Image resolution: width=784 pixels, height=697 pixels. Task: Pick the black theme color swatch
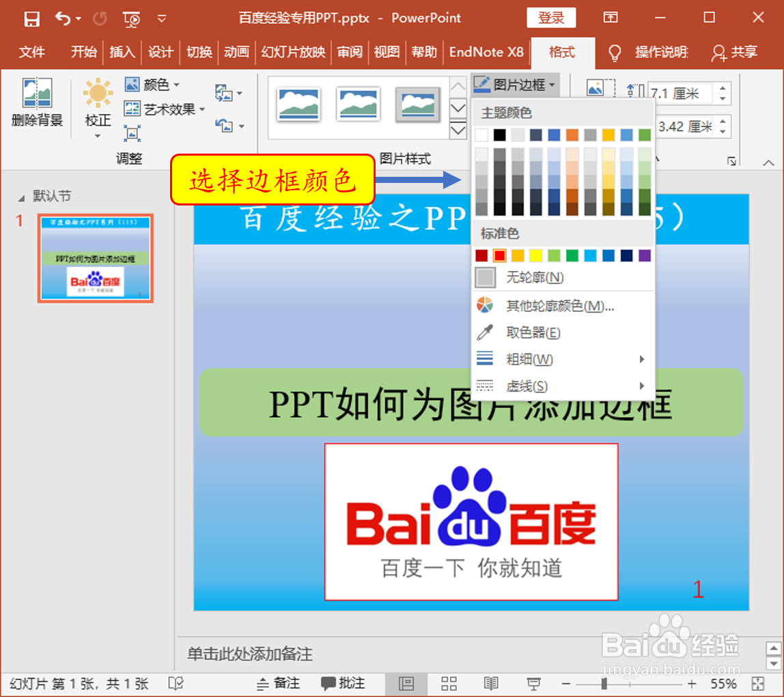[x=499, y=134]
